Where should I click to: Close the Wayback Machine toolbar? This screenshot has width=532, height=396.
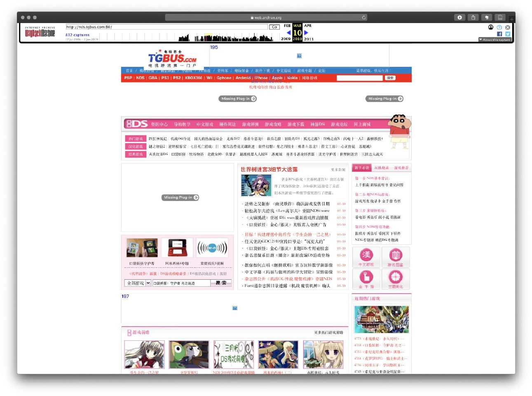coord(508,27)
